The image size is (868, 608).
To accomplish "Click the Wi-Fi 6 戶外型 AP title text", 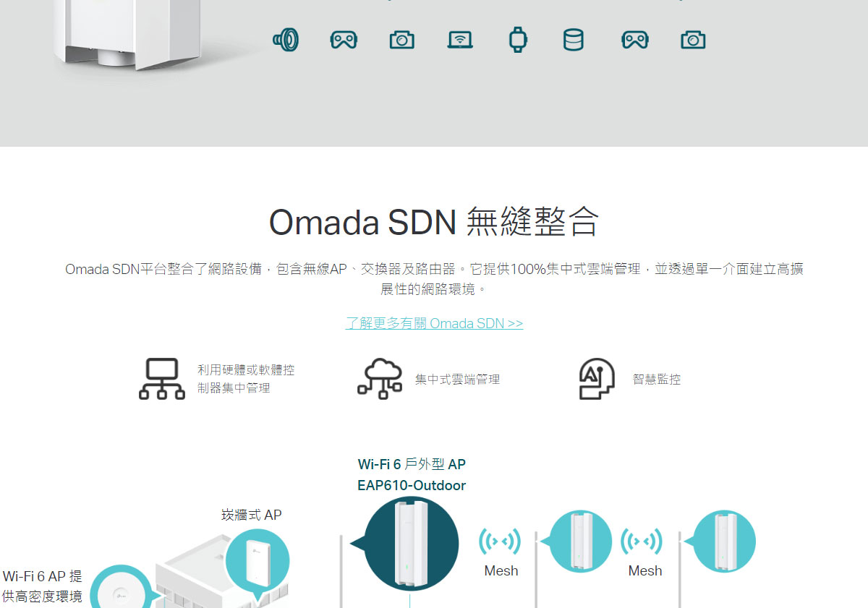I will tap(412, 464).
